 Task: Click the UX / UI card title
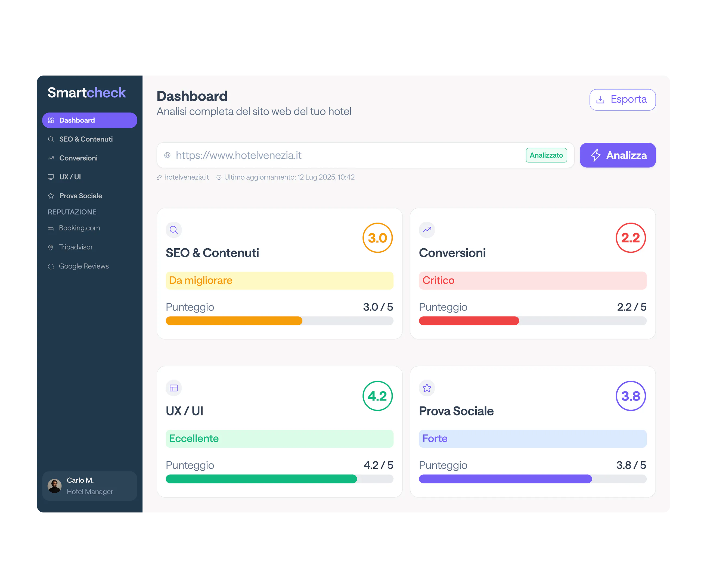(x=184, y=411)
